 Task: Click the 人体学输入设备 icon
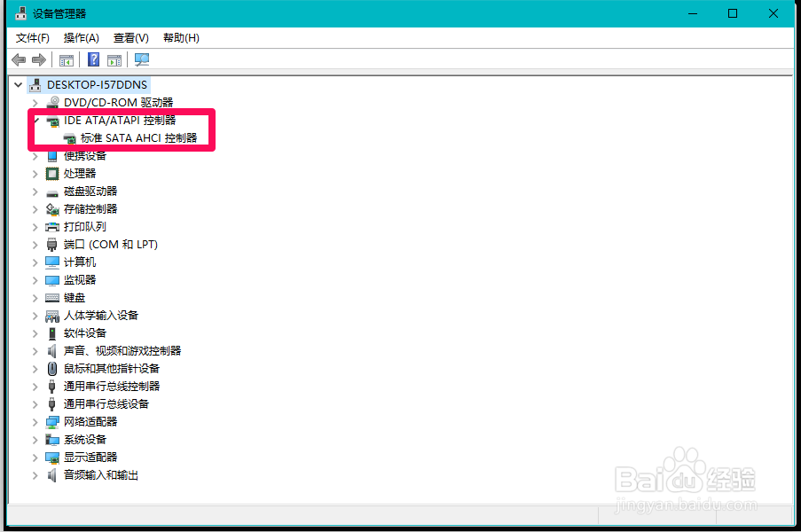point(52,316)
